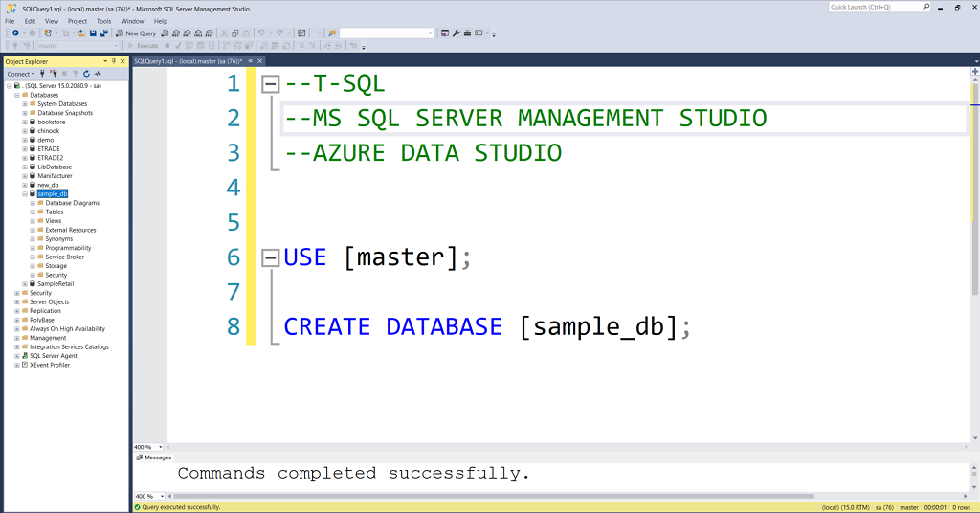
Task: Click the Parse checkmark icon
Action: tap(178, 46)
